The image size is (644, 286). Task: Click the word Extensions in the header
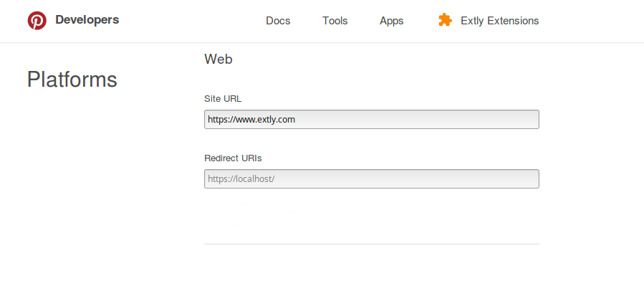tap(513, 21)
